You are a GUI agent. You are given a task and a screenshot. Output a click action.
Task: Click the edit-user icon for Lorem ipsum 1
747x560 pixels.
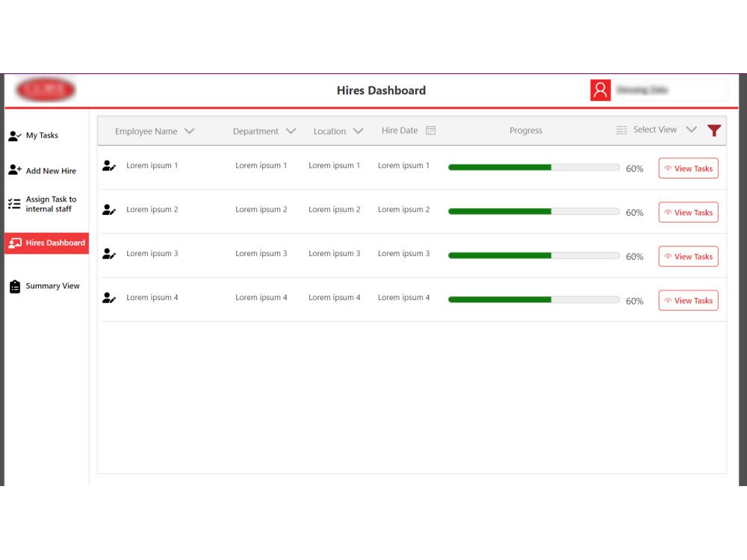(x=108, y=166)
